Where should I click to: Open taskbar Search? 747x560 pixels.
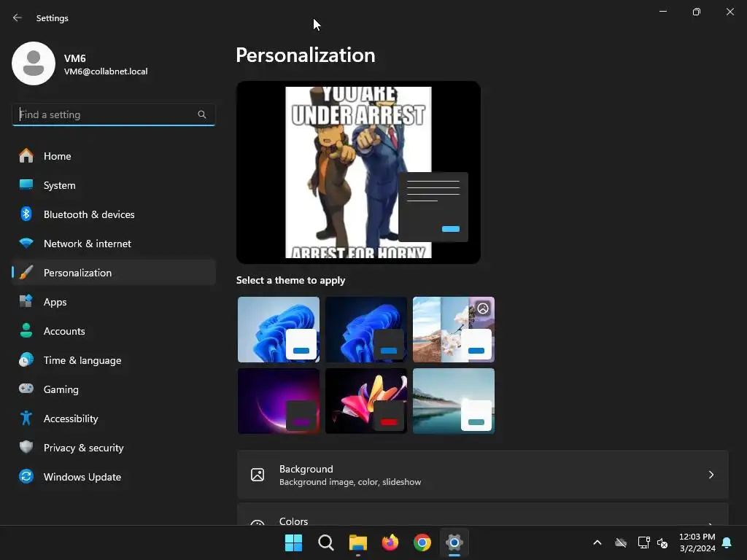326,542
